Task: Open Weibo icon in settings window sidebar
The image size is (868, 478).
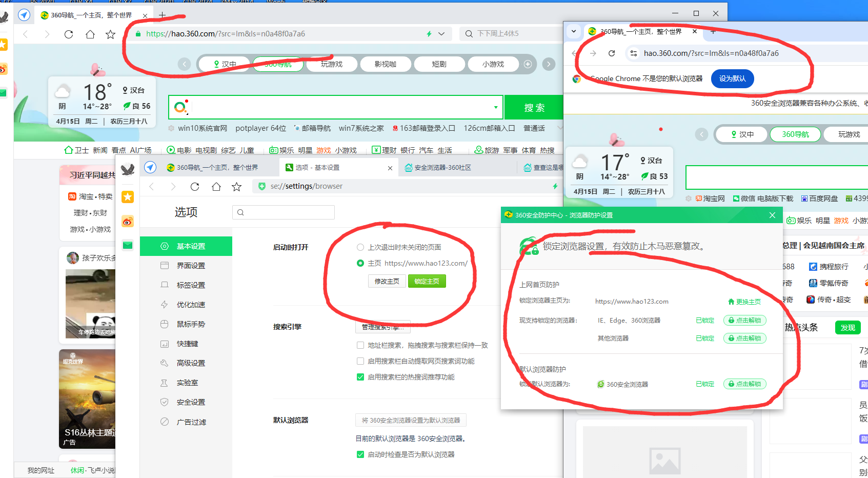Action: coord(128,222)
